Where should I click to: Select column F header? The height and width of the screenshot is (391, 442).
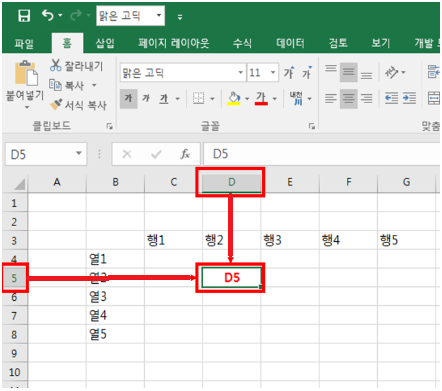click(x=348, y=182)
